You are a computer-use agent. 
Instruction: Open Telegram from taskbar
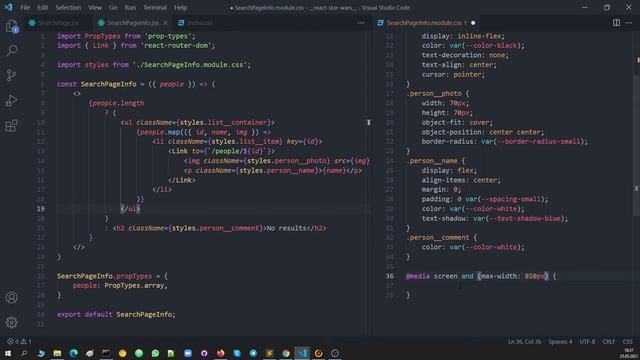253,353
